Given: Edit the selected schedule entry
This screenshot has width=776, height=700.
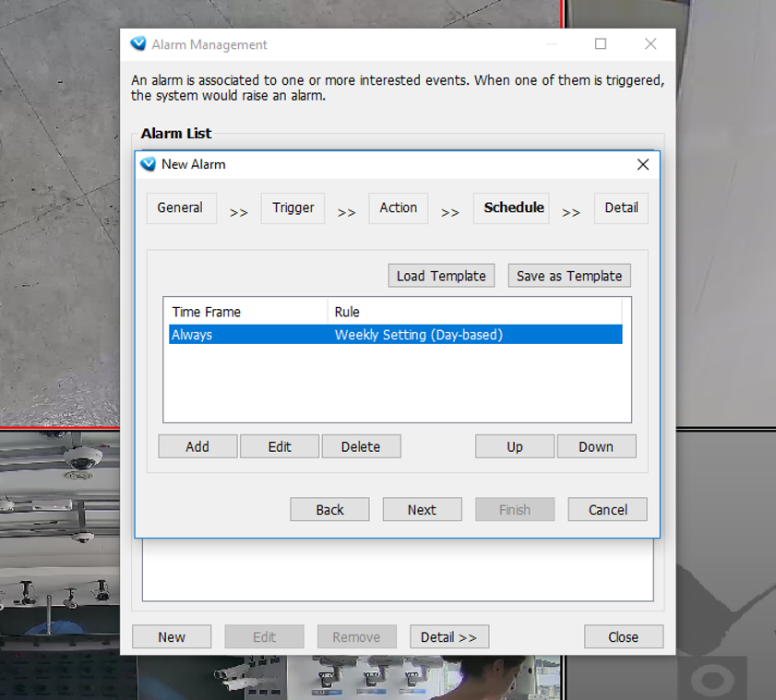Looking at the screenshot, I should pos(280,446).
